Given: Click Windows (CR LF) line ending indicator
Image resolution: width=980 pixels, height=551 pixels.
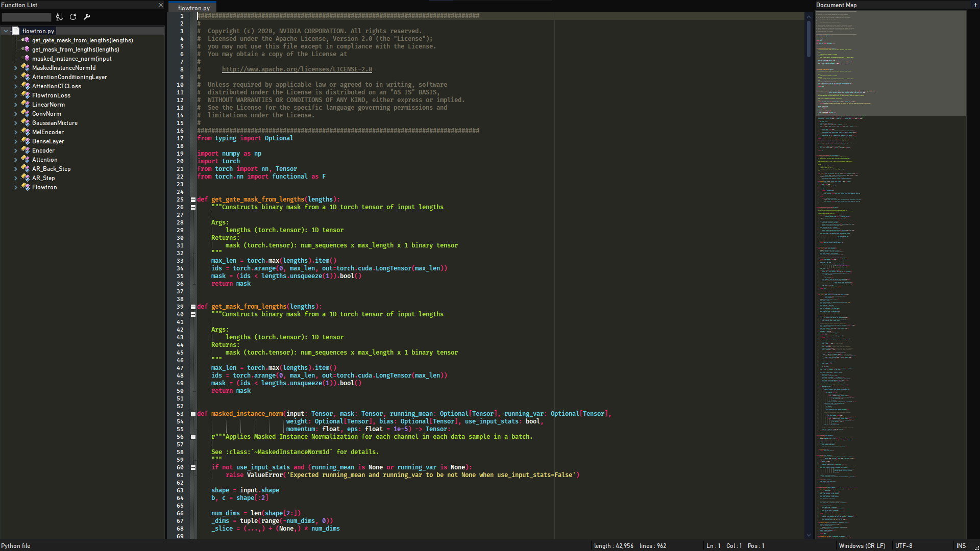Looking at the screenshot, I should (862, 546).
